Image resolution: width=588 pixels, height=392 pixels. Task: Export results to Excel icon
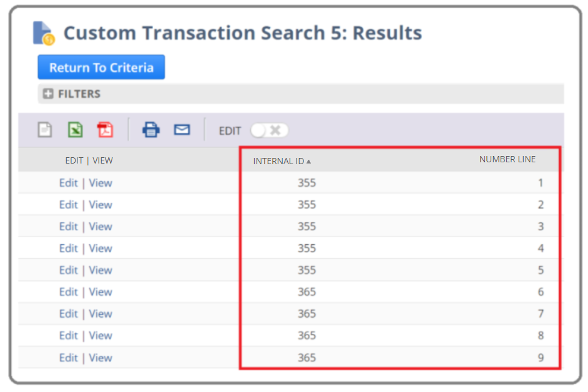(x=76, y=130)
